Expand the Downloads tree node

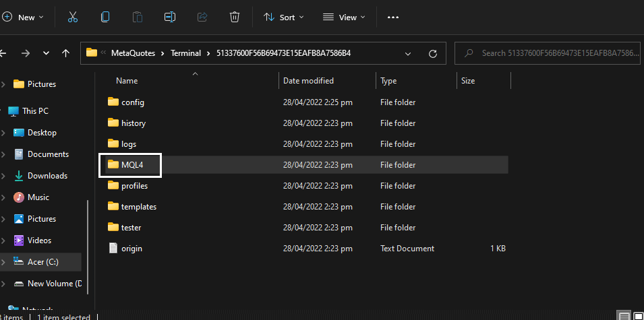tap(3, 176)
